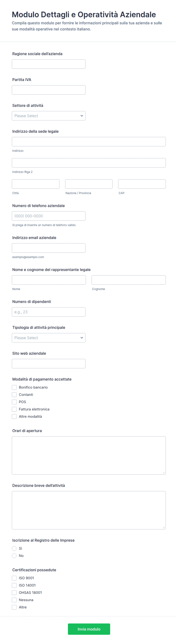The height and width of the screenshot is (644, 176).
Task: Check the Bonifico bancario checkbox
Action: [x=14, y=387]
